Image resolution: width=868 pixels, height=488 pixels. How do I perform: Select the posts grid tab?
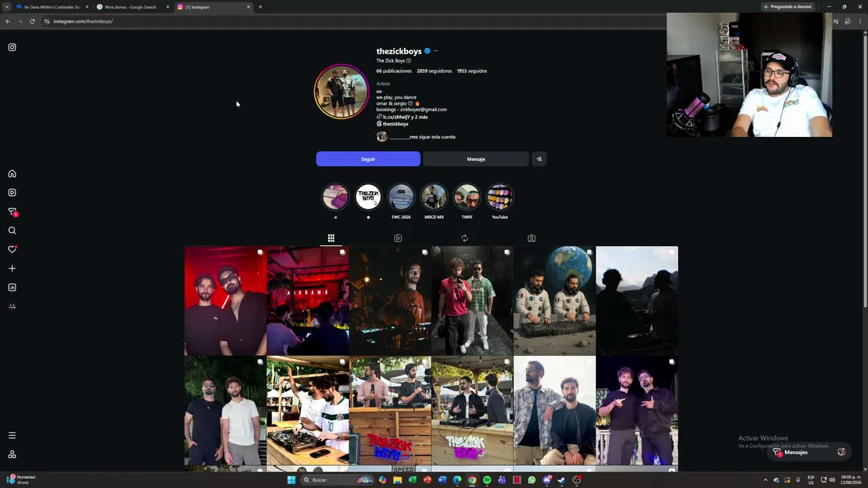click(x=331, y=238)
